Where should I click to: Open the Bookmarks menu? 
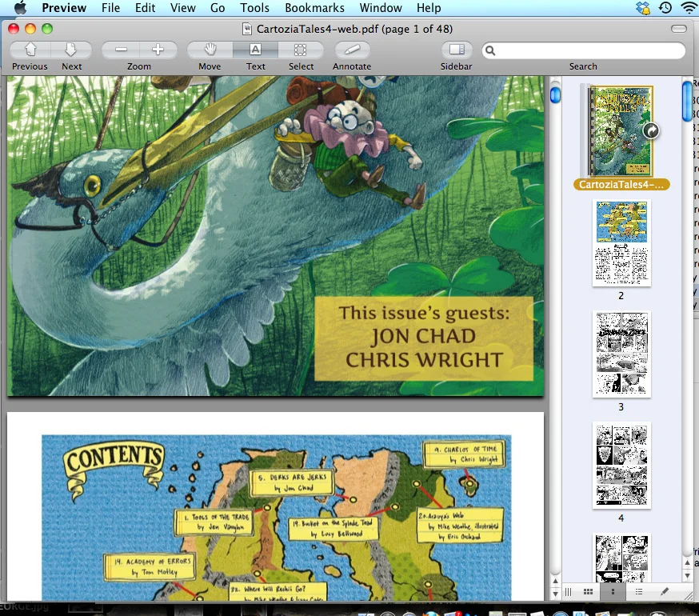(315, 7)
